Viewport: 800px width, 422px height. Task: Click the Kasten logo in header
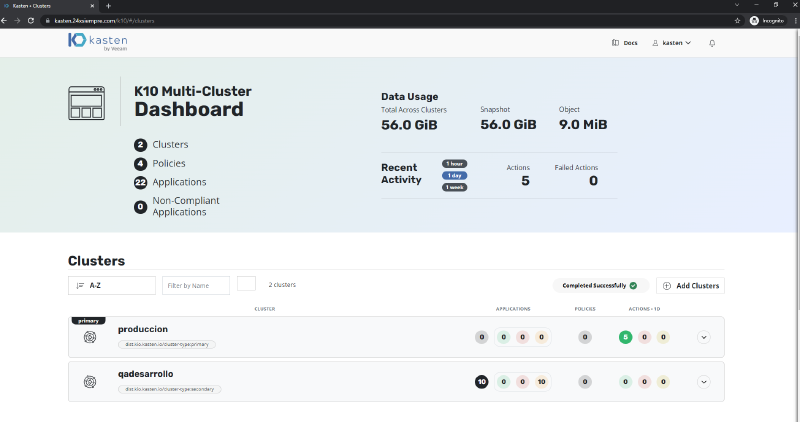(x=97, y=41)
